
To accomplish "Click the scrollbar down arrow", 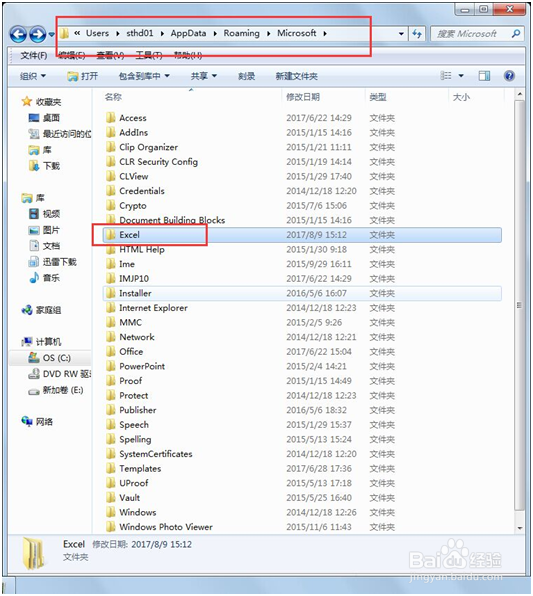I will [520, 528].
